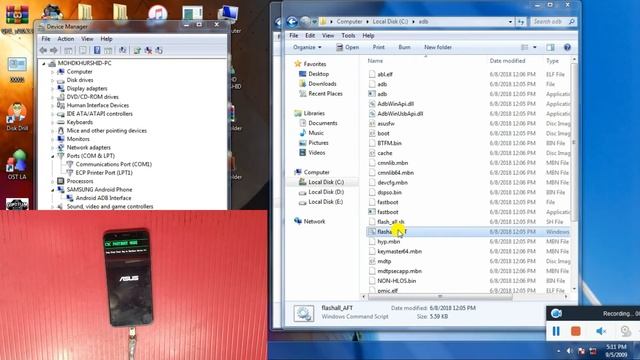The image size is (640, 360).
Task: Expand Network adapters node
Action: click(x=53, y=148)
